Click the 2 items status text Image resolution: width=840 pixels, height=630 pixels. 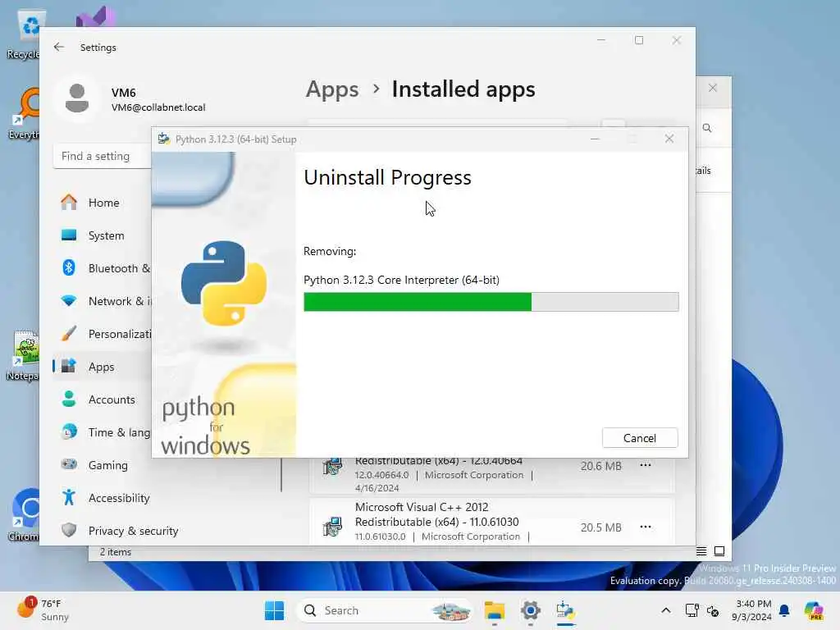click(116, 552)
